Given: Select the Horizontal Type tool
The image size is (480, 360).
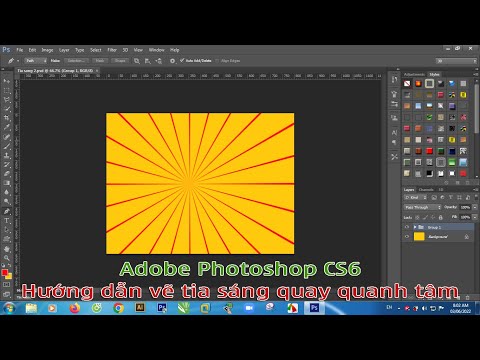Looking at the screenshot, I should [7, 221].
